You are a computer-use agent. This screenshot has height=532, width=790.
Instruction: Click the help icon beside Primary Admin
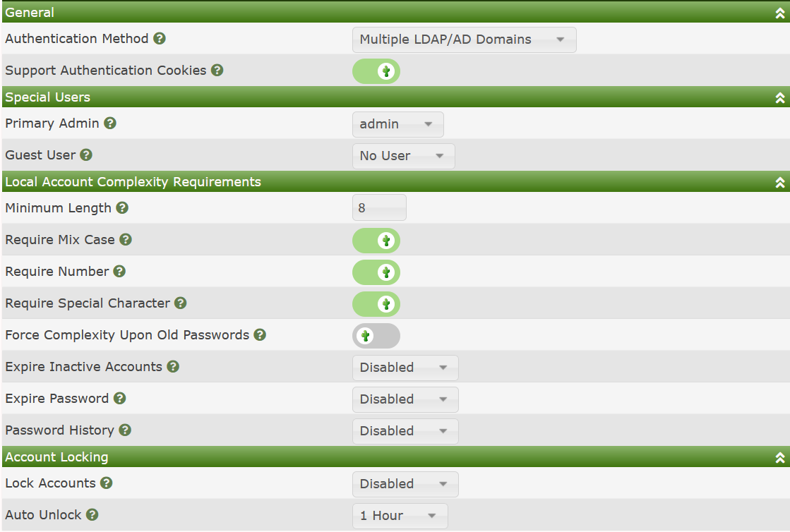pyautogui.click(x=110, y=123)
